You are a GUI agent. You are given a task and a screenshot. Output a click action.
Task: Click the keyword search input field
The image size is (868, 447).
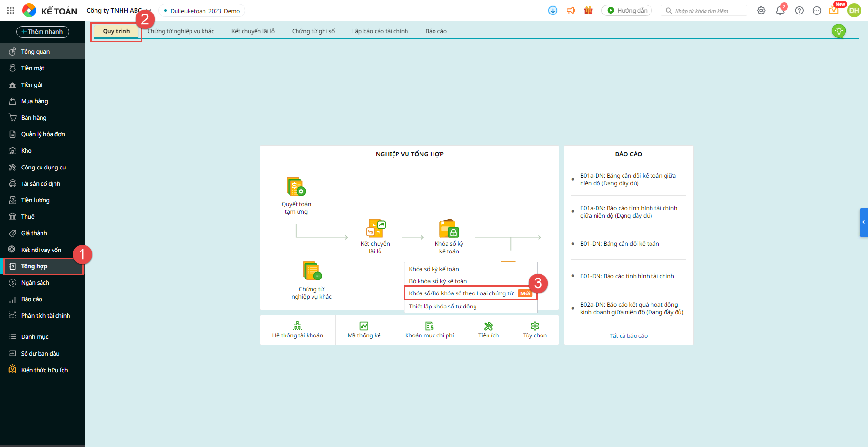click(x=704, y=11)
